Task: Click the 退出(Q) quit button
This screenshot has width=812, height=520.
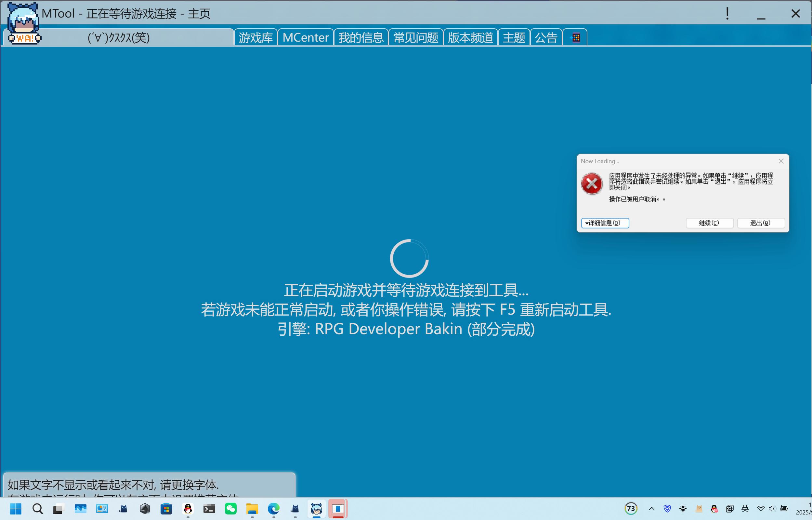Action: 761,223
